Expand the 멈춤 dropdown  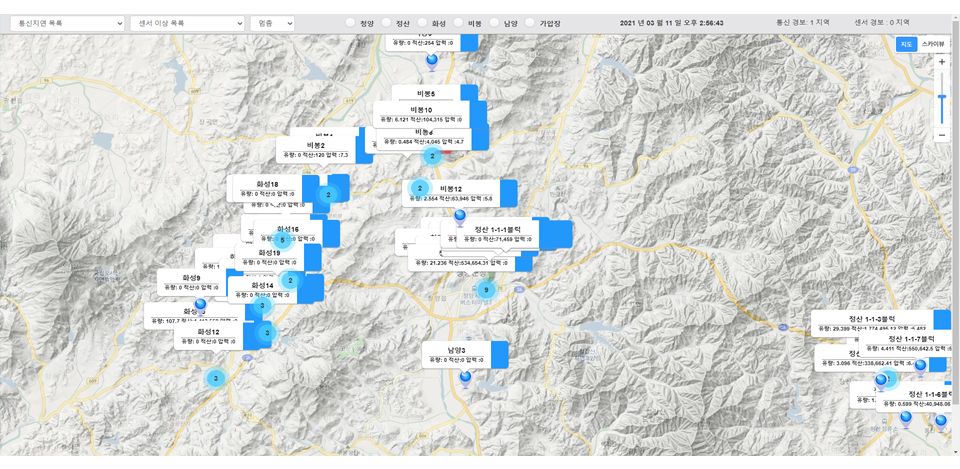[272, 22]
